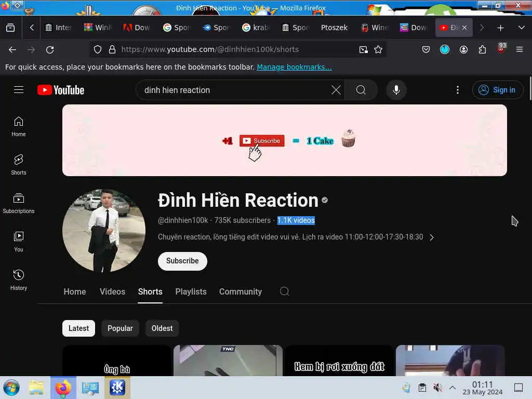The height and width of the screenshot is (399, 532).
Task: Show hidden tray icons chevron
Action: point(453,388)
